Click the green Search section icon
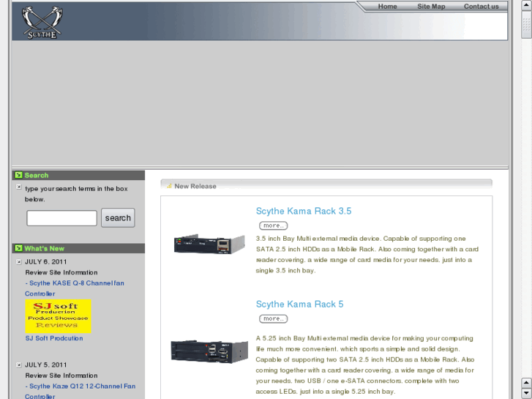 pyautogui.click(x=19, y=175)
